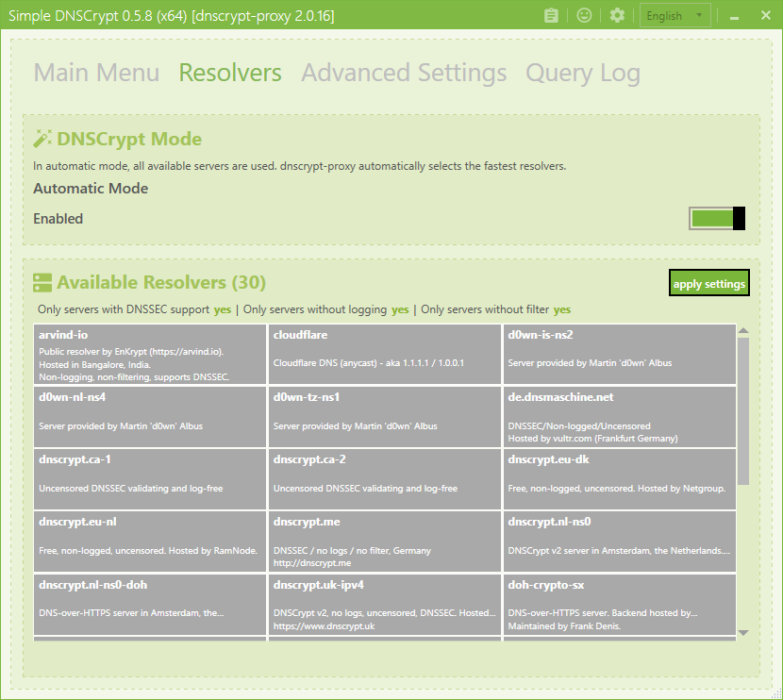Toggle the servers without logging 'yes'
783x700 pixels.
click(400, 309)
